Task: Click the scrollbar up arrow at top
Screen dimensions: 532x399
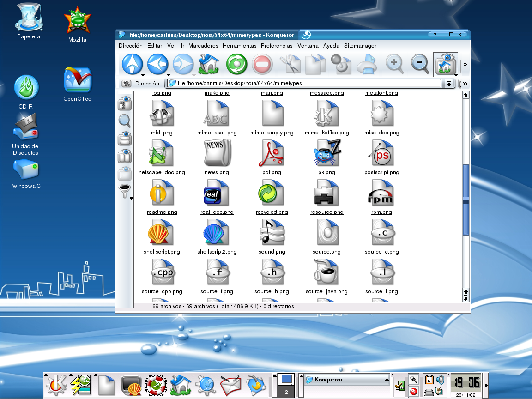Action: pyautogui.click(x=466, y=95)
